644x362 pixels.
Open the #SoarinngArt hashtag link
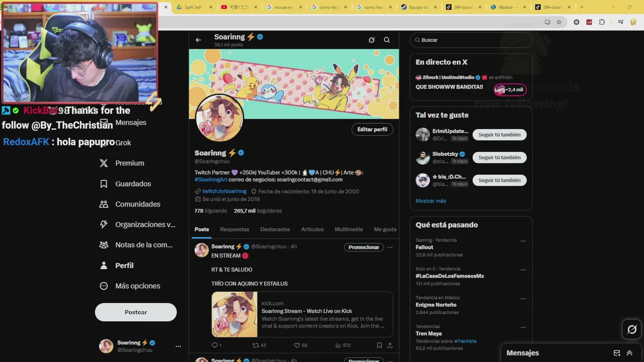point(211,179)
